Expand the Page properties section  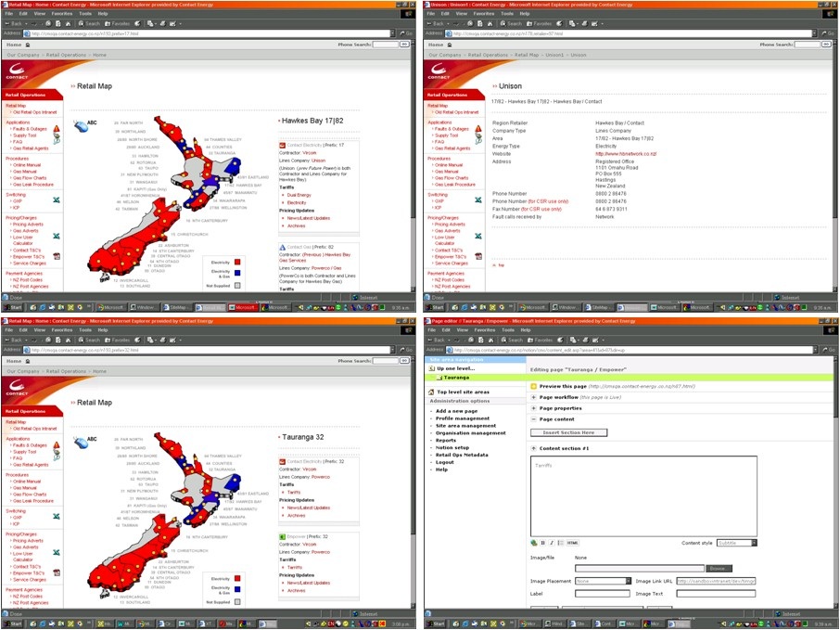534,408
